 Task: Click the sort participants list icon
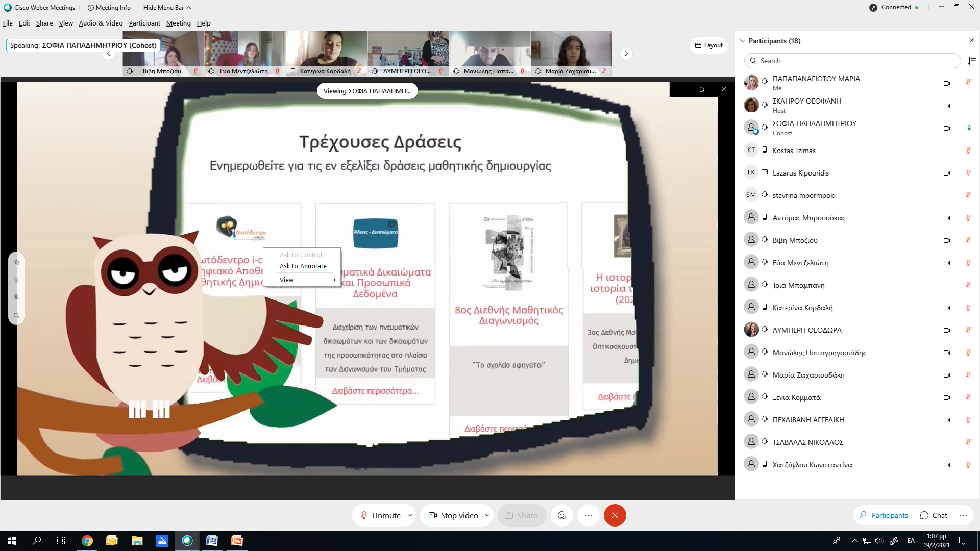971,61
